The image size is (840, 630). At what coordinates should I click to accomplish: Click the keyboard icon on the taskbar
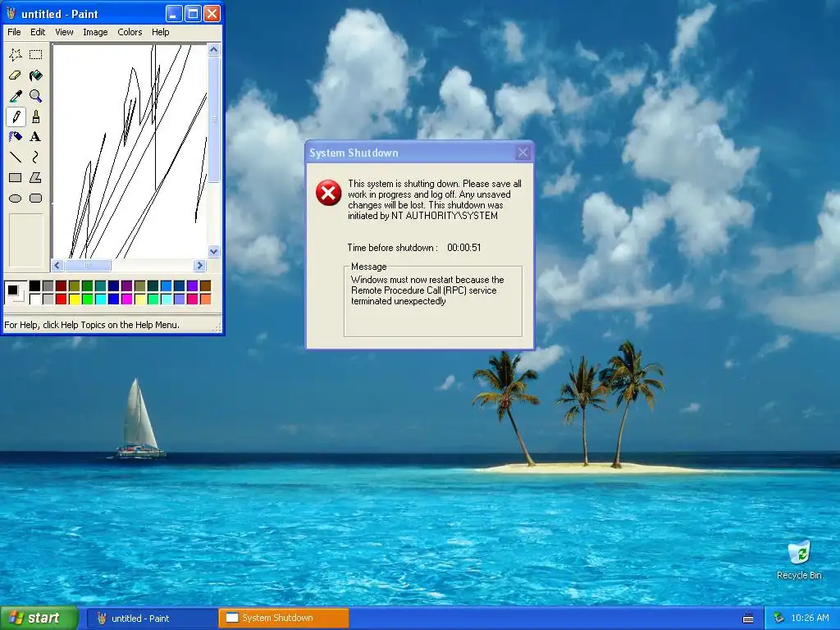pos(748,619)
